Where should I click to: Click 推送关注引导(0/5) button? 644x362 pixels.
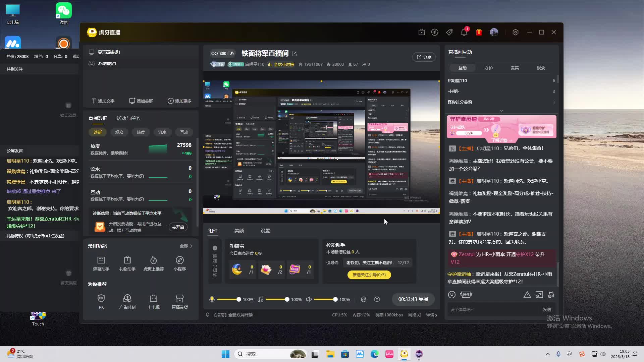tap(369, 275)
